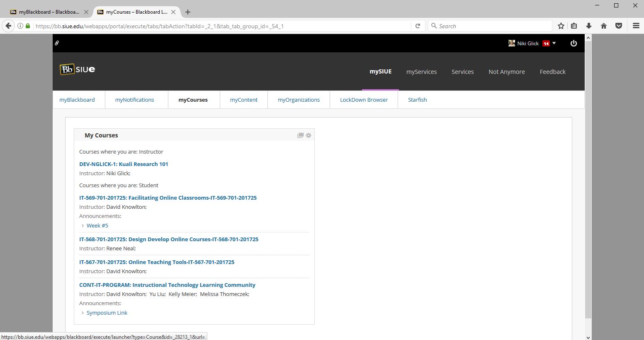Click the Blackboard logout power icon
644x340 pixels.
574,43
